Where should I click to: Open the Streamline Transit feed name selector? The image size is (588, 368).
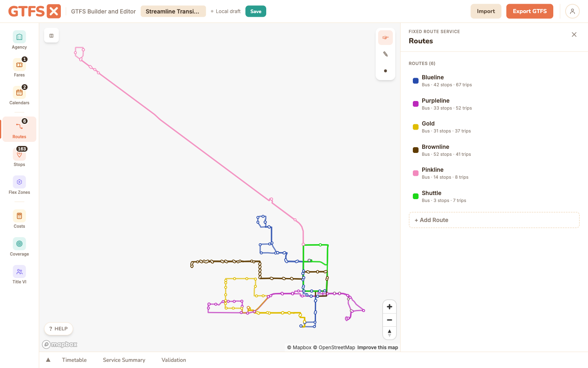coord(173,11)
